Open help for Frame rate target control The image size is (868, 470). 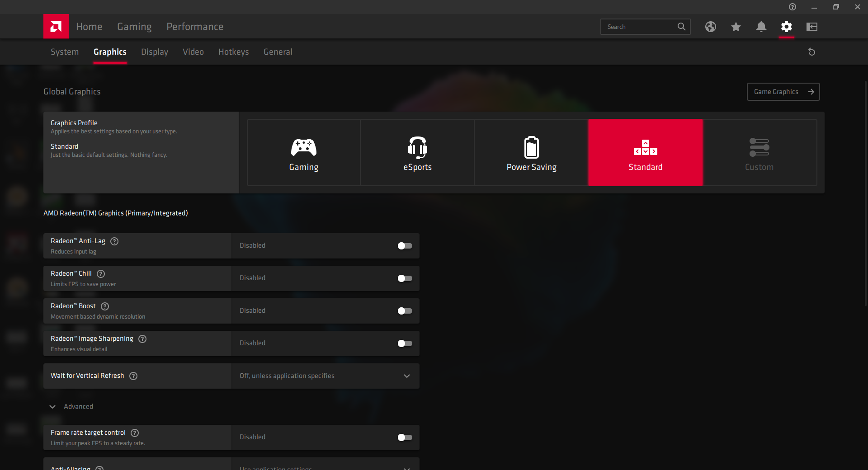point(135,433)
